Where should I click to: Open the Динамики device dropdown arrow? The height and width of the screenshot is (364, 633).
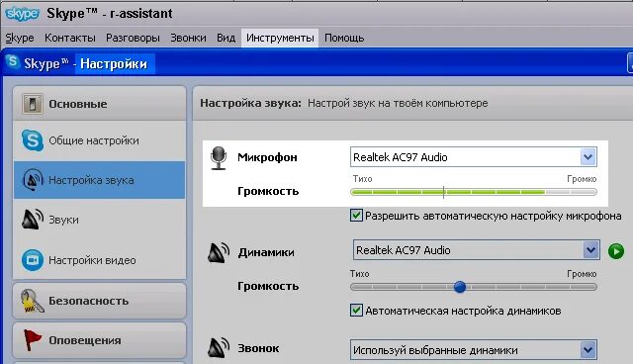pyautogui.click(x=591, y=250)
